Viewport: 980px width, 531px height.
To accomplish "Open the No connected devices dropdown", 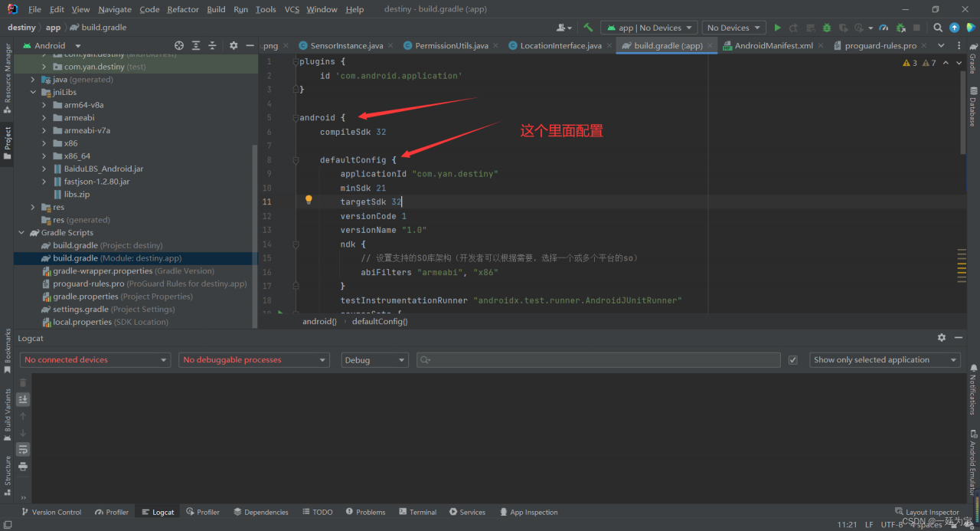I will coord(96,360).
